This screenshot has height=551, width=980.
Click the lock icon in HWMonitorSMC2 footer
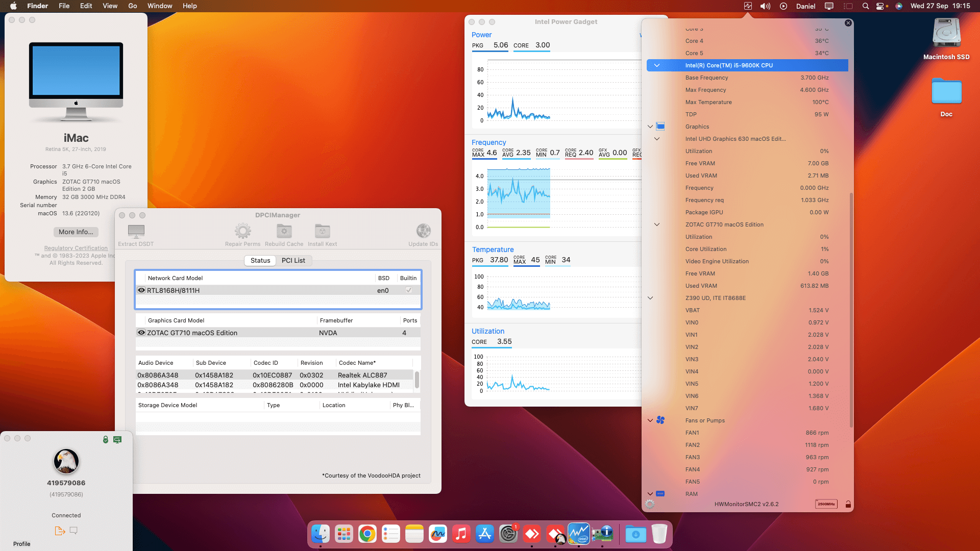[848, 504]
